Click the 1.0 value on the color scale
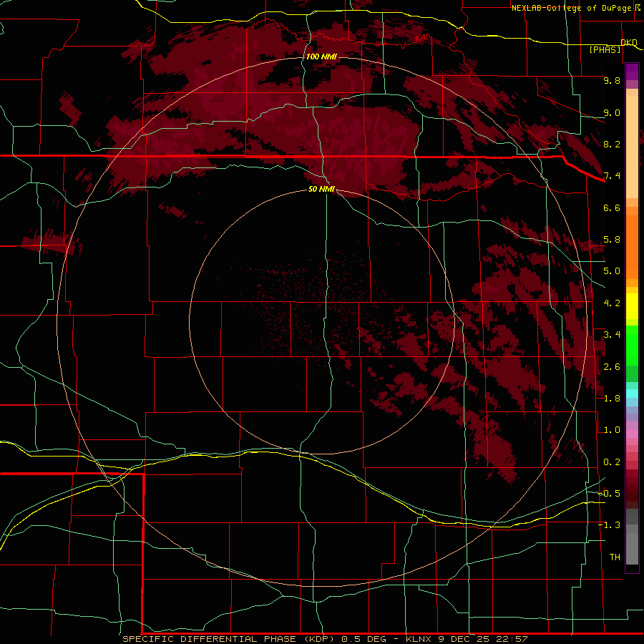The image size is (644, 644). [612, 430]
